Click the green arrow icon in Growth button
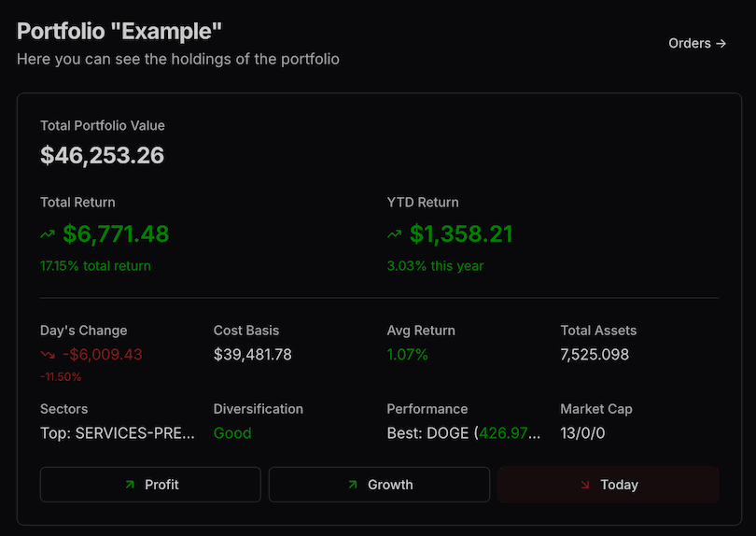This screenshot has height=536, width=756. click(352, 485)
